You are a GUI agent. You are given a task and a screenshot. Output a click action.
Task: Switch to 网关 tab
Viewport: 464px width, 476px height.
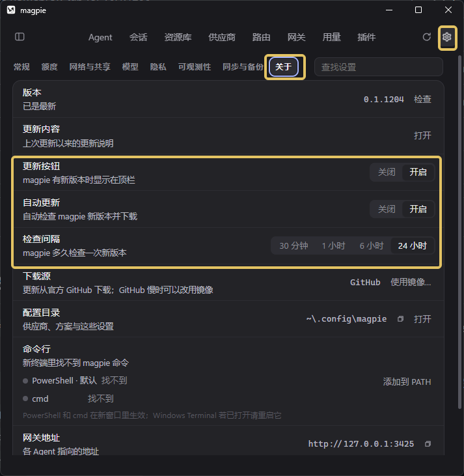point(297,37)
